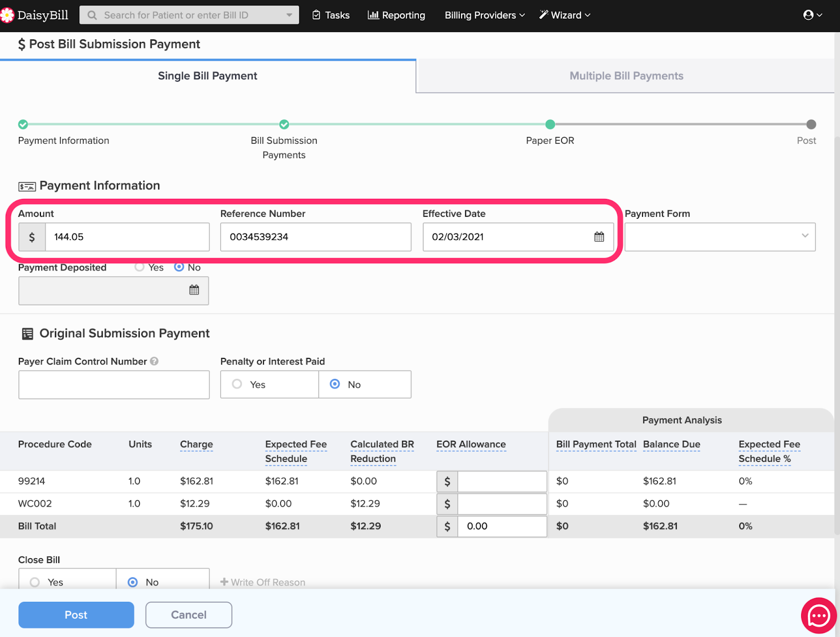The image size is (840, 637).
Task: Expand the Wizard dropdown menu
Action: tap(565, 15)
